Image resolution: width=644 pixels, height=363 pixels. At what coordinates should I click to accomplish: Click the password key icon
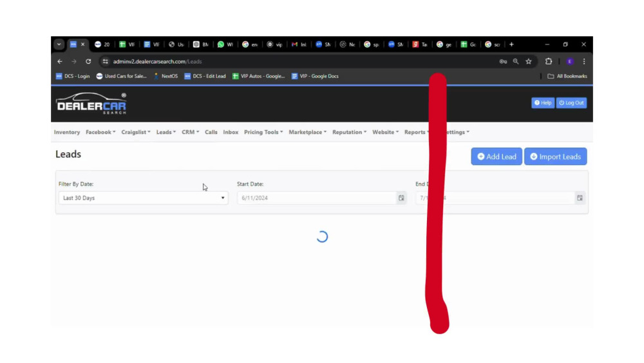[x=503, y=62]
